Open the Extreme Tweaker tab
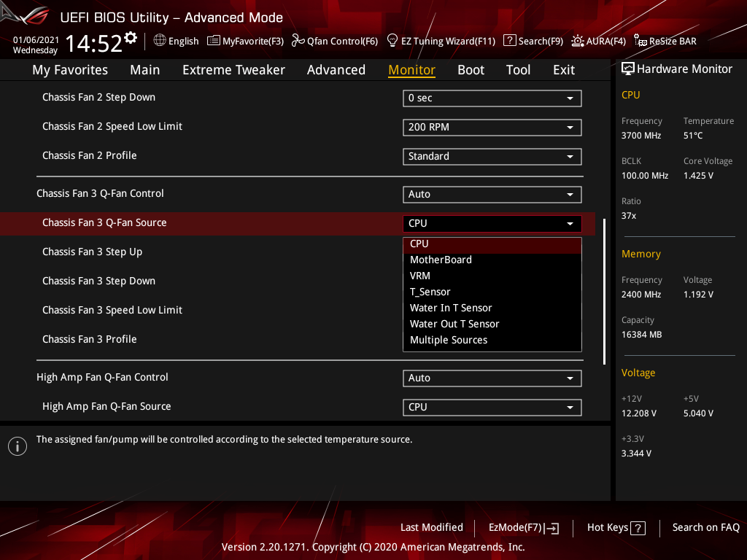747x560 pixels. tap(233, 70)
